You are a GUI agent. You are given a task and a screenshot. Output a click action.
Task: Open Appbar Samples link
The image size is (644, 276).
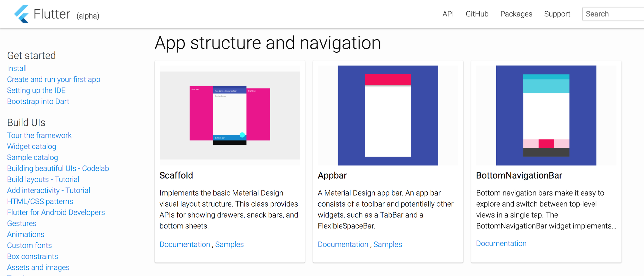point(387,244)
